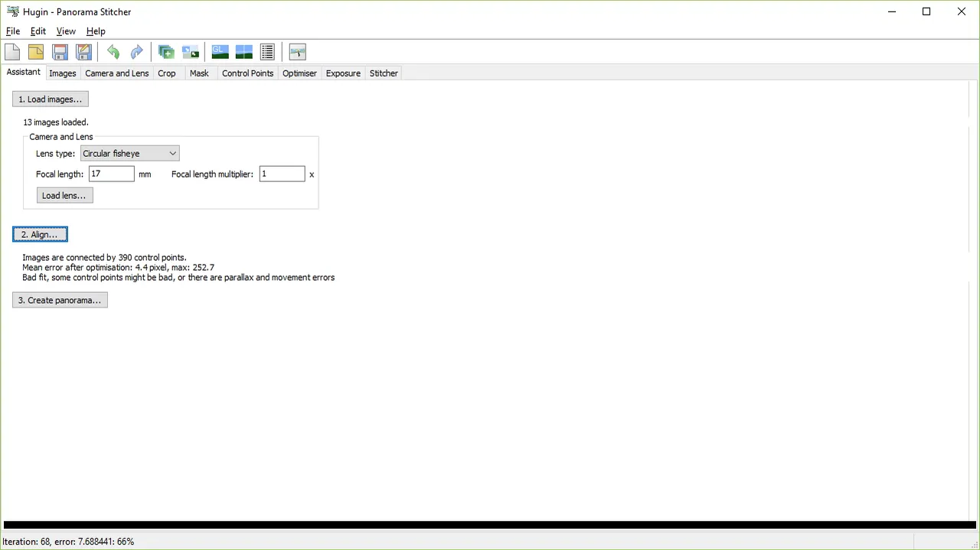Image resolution: width=980 pixels, height=550 pixels.
Task: Click the '13 images loaded.' text
Action: click(56, 122)
